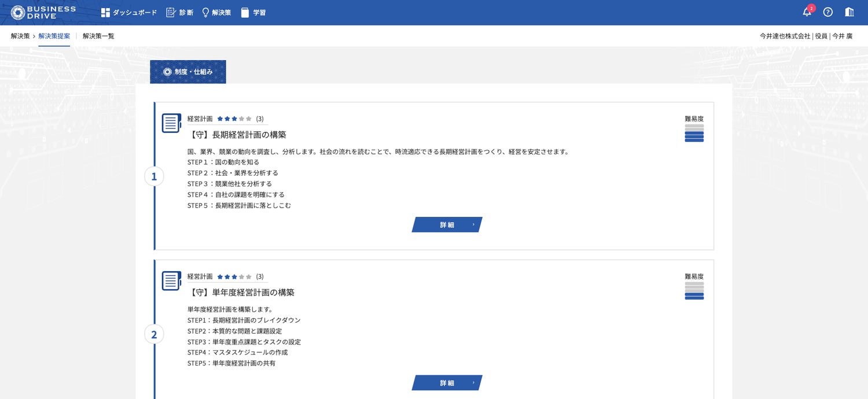Open the 学習 learning menu
Viewport: 868px width, 399px height.
pyautogui.click(x=253, y=13)
